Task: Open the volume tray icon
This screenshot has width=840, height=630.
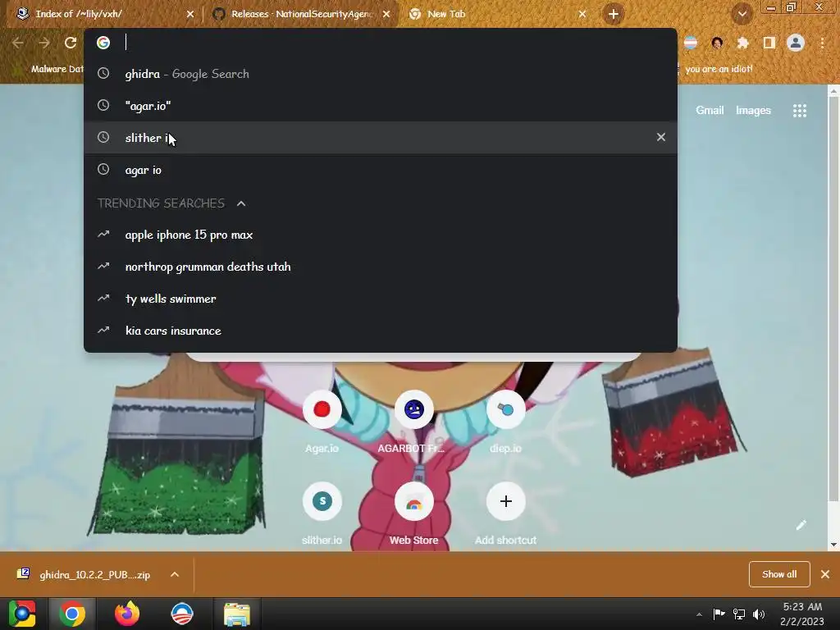Action: [759, 614]
